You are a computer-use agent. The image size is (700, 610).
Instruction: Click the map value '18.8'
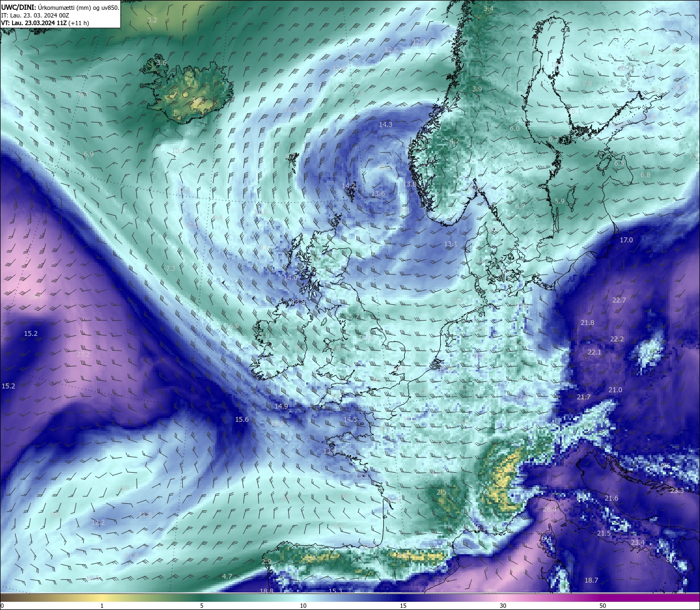tap(266, 591)
